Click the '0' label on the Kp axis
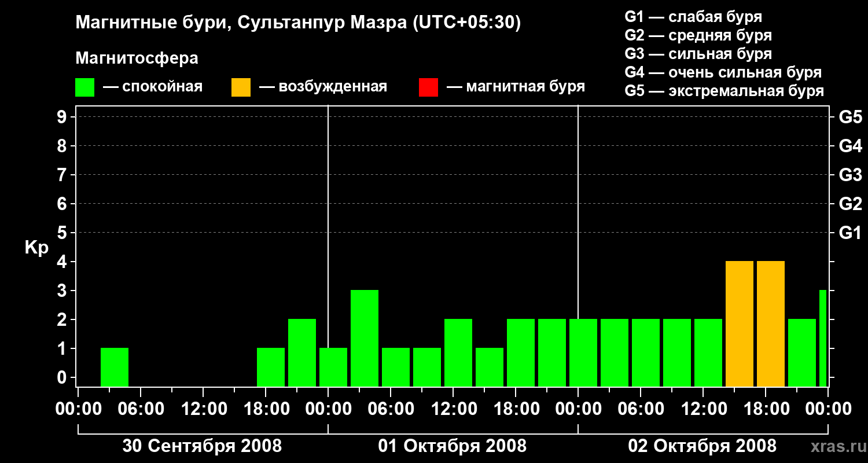The image size is (868, 463). click(x=63, y=377)
